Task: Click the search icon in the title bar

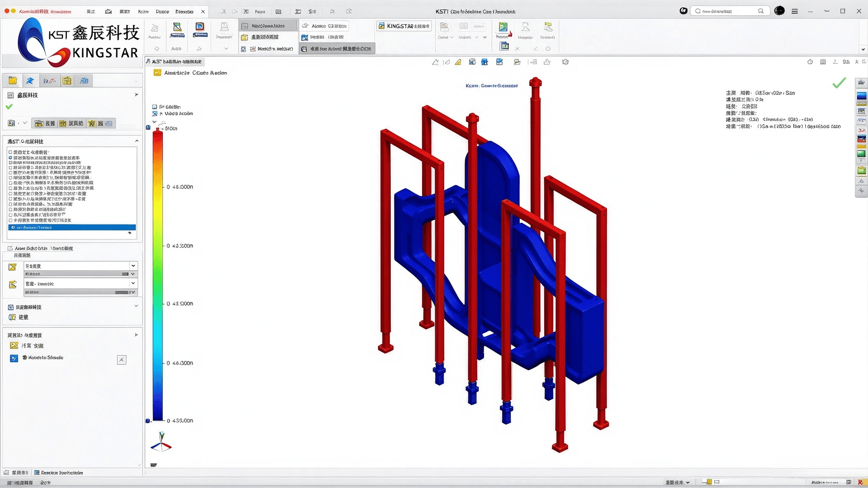Action: [x=761, y=11]
